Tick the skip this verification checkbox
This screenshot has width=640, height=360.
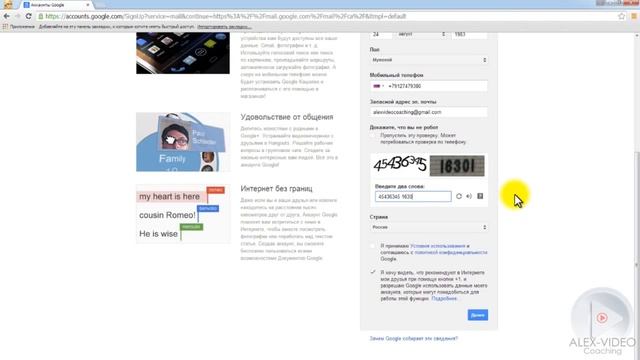[x=373, y=136]
